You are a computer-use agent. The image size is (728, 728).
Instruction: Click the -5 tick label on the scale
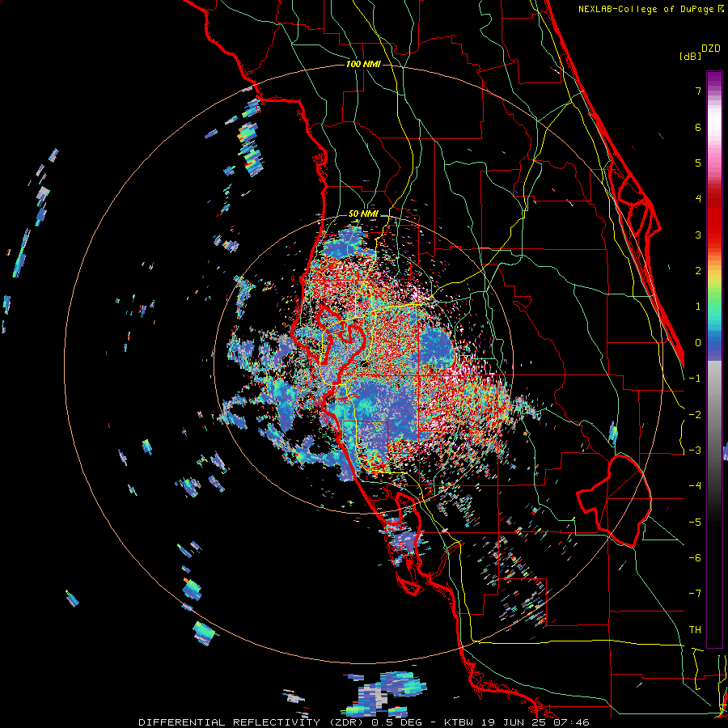695,523
